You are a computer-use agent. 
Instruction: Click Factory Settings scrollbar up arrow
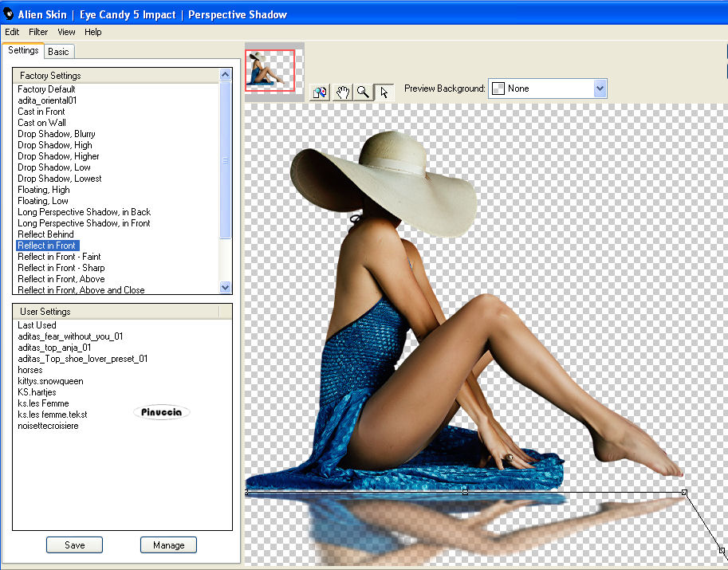click(225, 75)
